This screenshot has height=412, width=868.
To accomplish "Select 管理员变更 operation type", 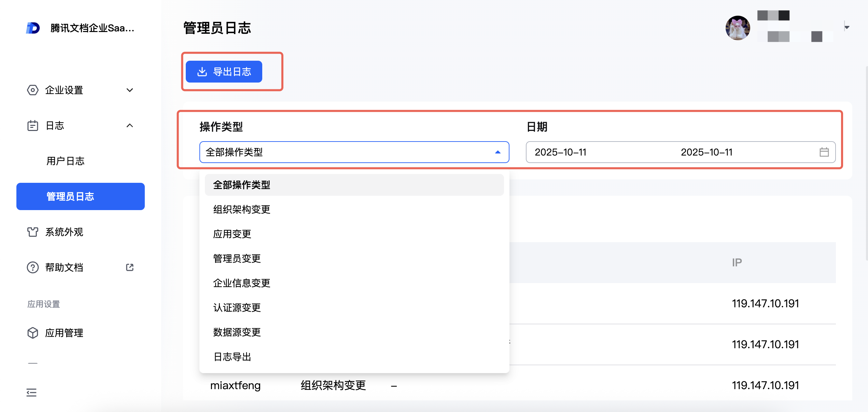I will pyautogui.click(x=237, y=259).
